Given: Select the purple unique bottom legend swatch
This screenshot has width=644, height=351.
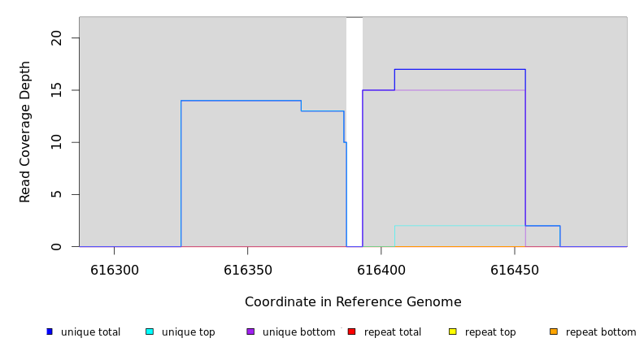Looking at the screenshot, I should point(250,331).
